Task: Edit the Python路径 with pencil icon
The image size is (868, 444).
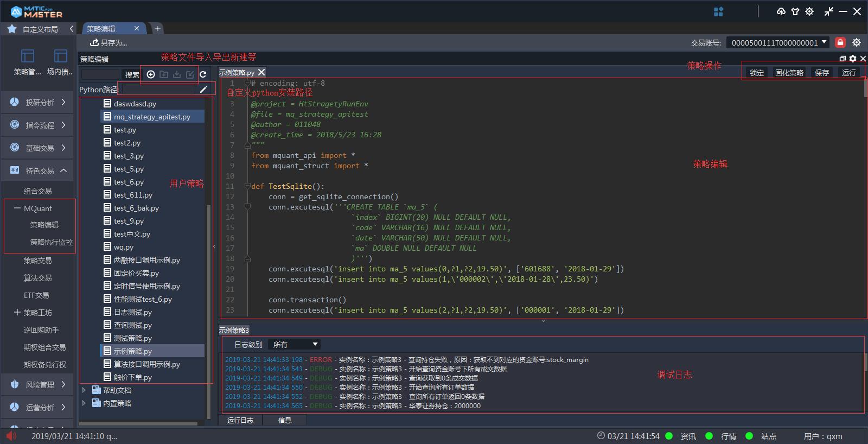Action: pyautogui.click(x=203, y=89)
